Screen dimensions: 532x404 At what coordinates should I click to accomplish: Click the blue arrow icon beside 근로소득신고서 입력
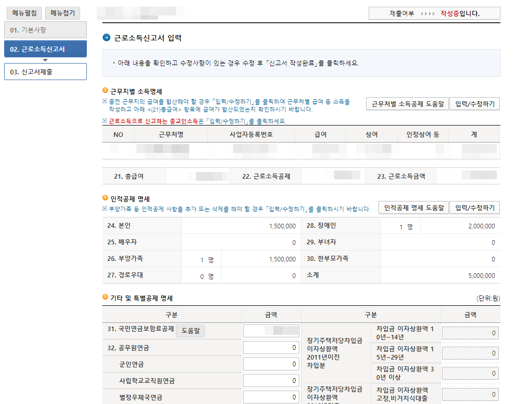107,37
